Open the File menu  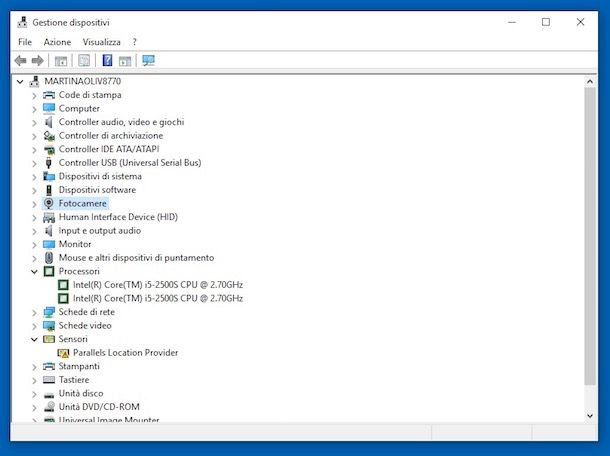[25, 42]
